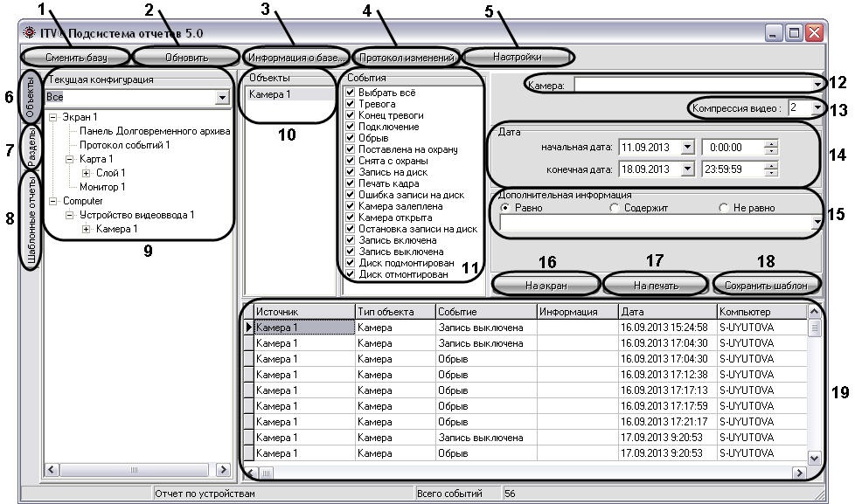The height and width of the screenshot is (504, 855).
Task: Click the Сохранить шаблон button
Action: [x=767, y=285]
